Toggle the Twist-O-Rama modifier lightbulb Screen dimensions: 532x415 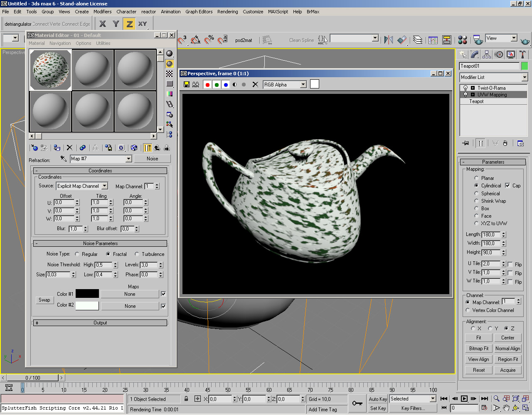[x=465, y=88]
